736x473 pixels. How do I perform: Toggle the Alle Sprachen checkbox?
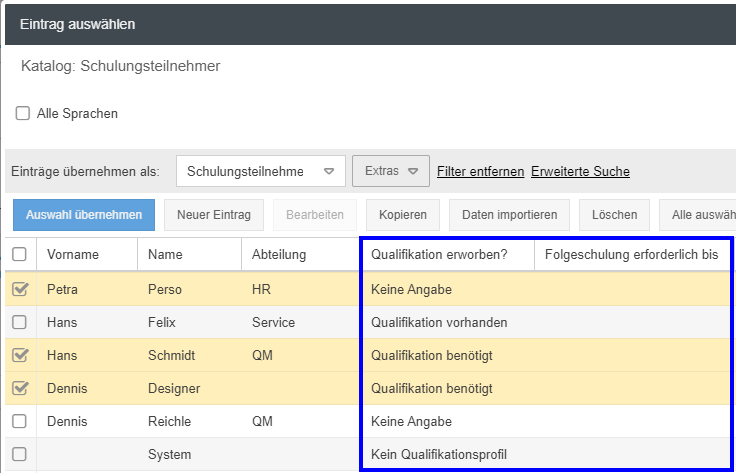[x=23, y=114]
